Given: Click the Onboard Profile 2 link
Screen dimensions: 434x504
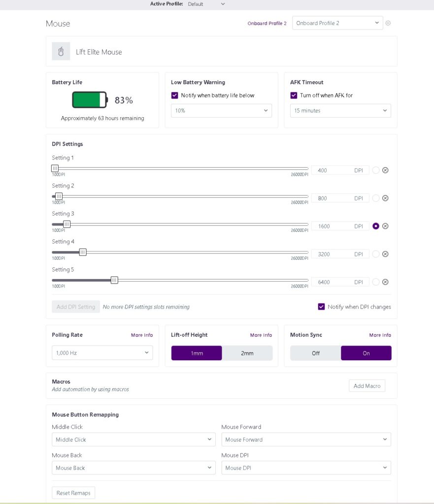Looking at the screenshot, I should point(267,24).
